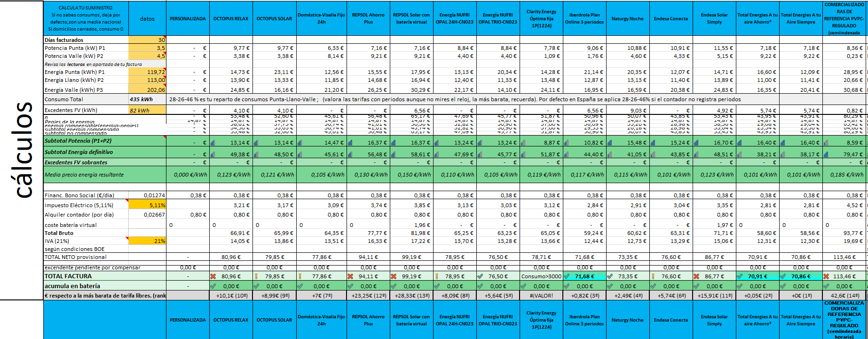This screenshot has height=339, width=868.
Task: Click the bar icon beside 49,38 € energy subtotal
Action: tap(213, 154)
